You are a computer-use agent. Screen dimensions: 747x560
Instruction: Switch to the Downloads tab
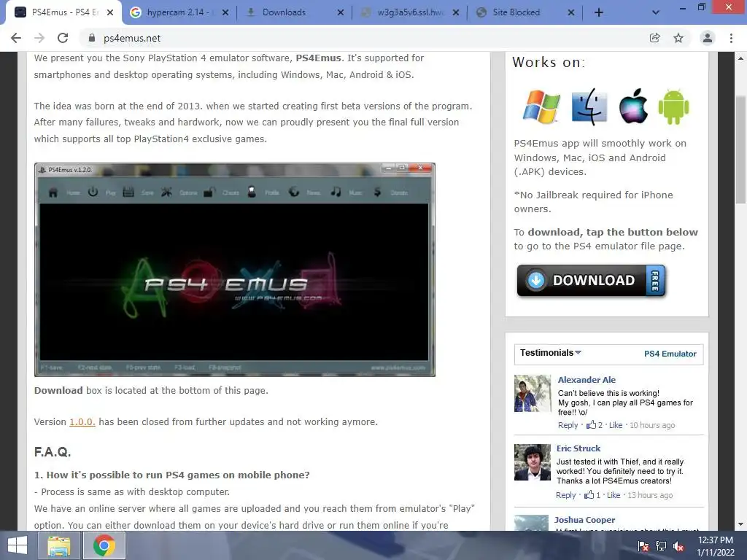coord(293,12)
